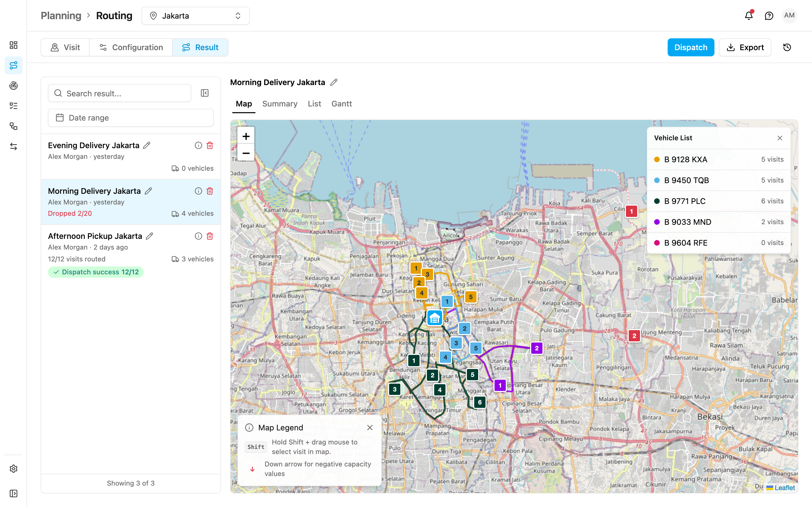Screen dimensions: 812x507
Task: Open the notifications bell
Action: coord(749,15)
